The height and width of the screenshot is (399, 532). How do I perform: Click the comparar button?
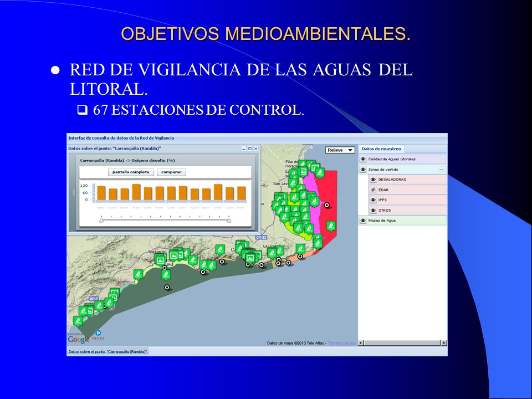click(171, 172)
